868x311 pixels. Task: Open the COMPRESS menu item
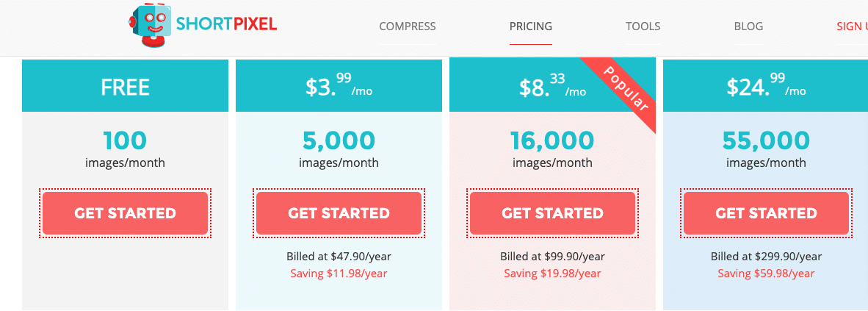click(x=408, y=26)
